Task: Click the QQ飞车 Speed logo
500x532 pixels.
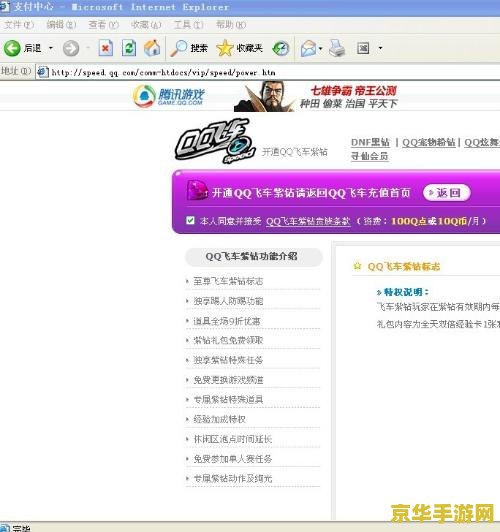Action: [215, 141]
